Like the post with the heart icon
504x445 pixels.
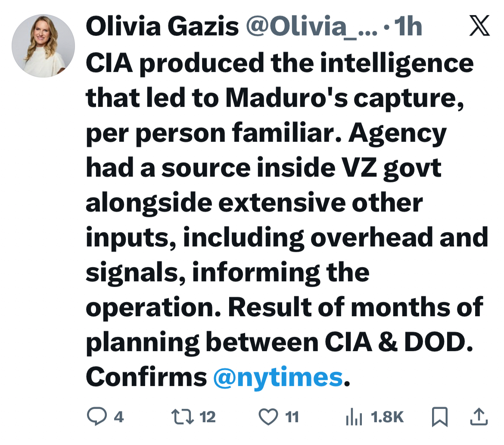[x=268, y=417]
